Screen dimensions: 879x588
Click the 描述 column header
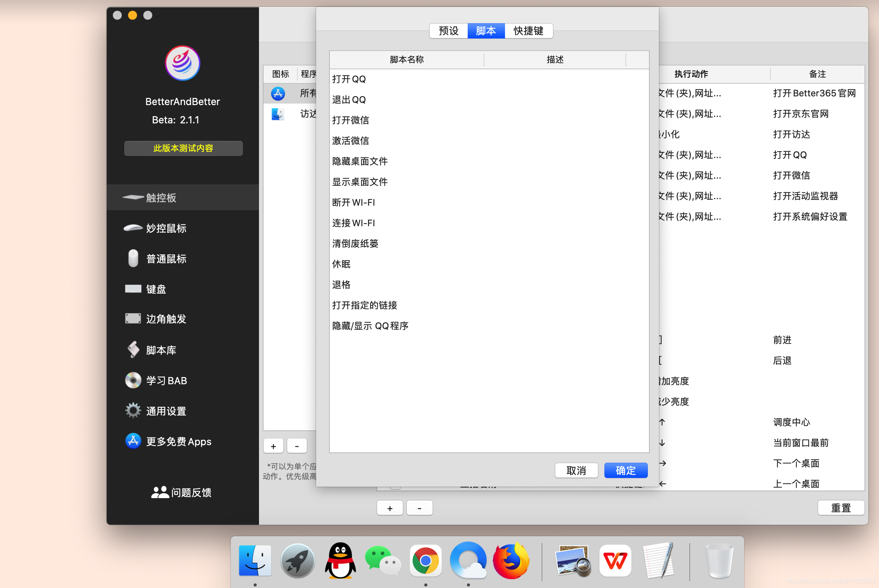[555, 60]
